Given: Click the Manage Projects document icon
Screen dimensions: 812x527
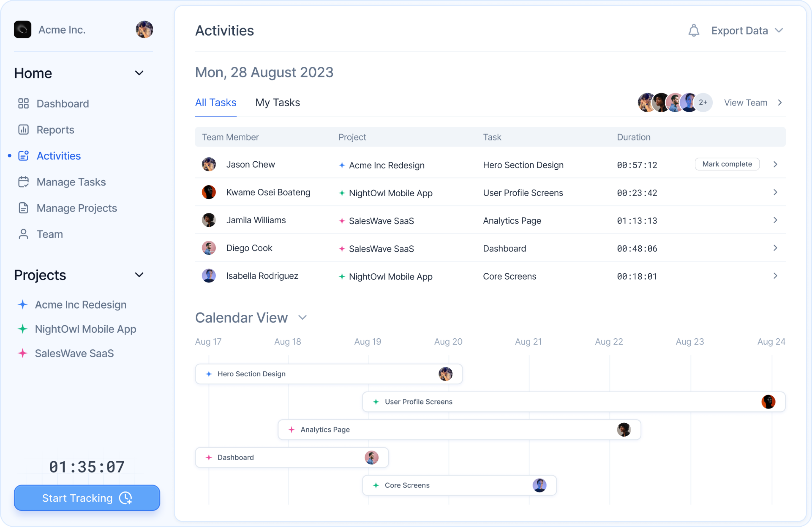Looking at the screenshot, I should tap(23, 208).
